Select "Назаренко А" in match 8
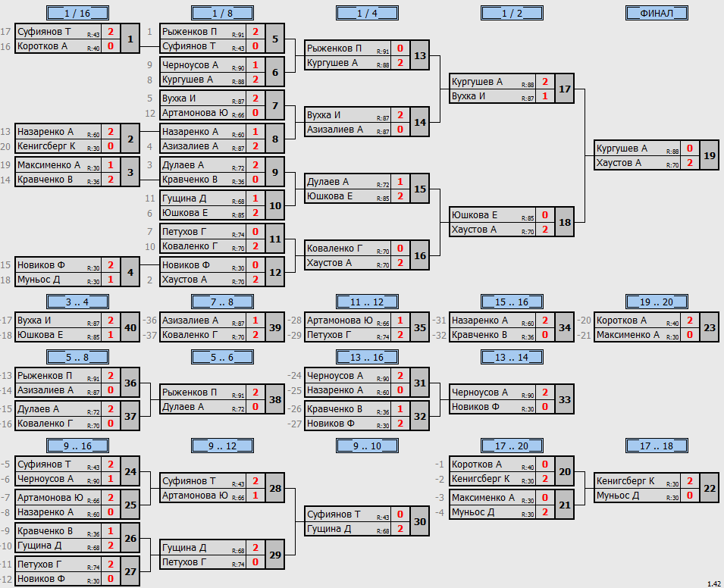The height and width of the screenshot is (588, 724). click(x=190, y=132)
